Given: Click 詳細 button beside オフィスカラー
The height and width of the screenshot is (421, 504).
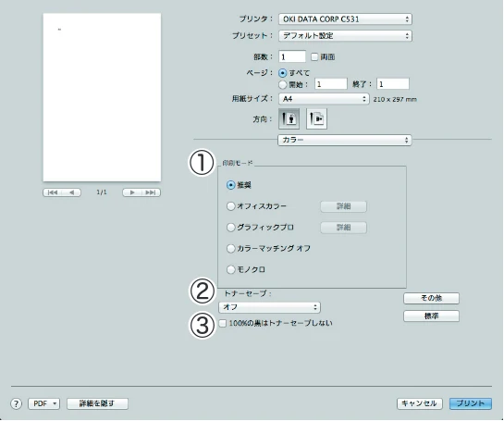Looking at the screenshot, I should click(x=343, y=206).
